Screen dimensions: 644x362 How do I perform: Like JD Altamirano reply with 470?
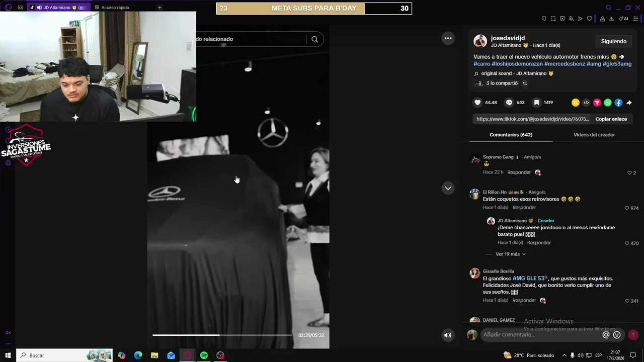coord(627,243)
